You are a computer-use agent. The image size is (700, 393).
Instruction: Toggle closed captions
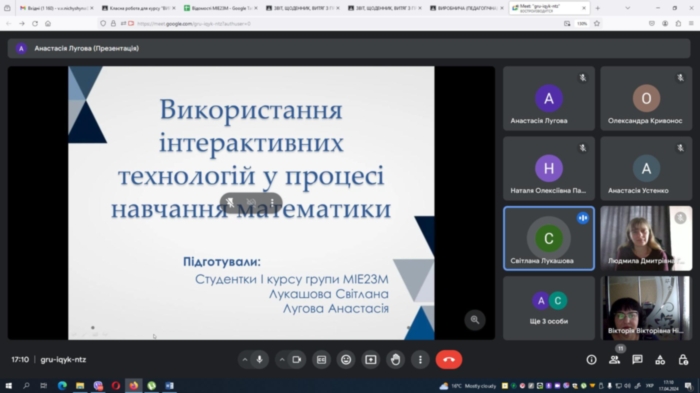(x=321, y=360)
